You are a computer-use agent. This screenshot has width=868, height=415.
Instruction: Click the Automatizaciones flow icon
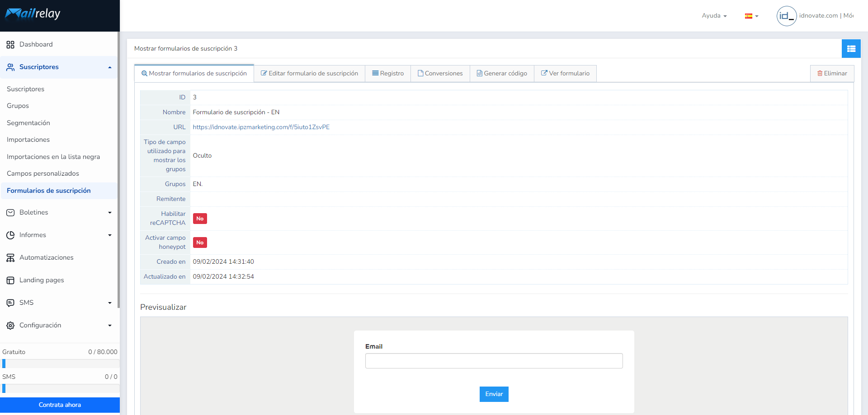click(x=10, y=258)
